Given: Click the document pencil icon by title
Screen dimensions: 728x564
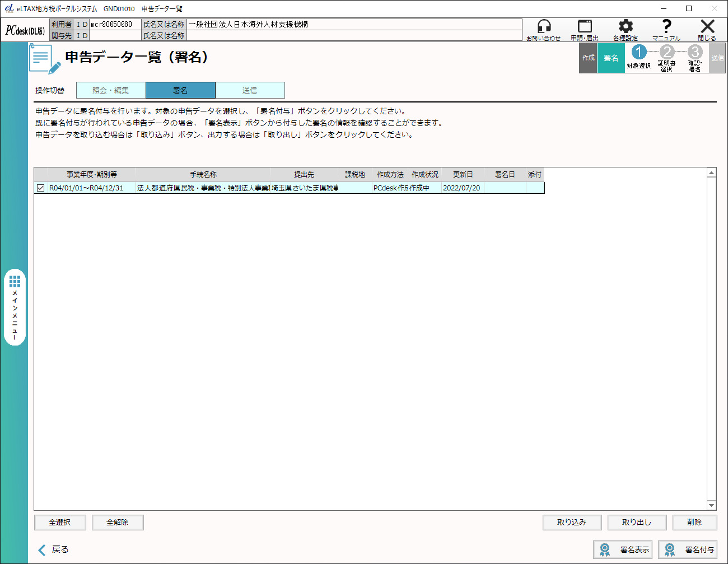Looking at the screenshot, I should click(x=45, y=59).
